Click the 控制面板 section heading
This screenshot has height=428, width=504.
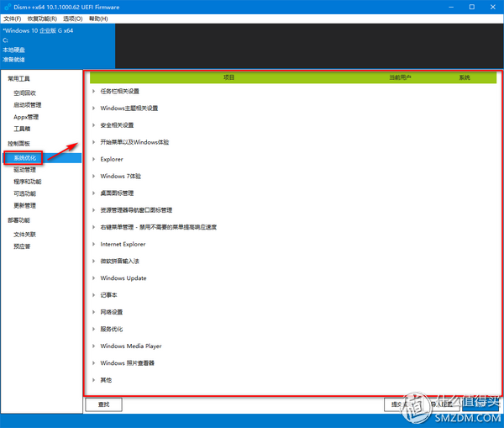18,144
